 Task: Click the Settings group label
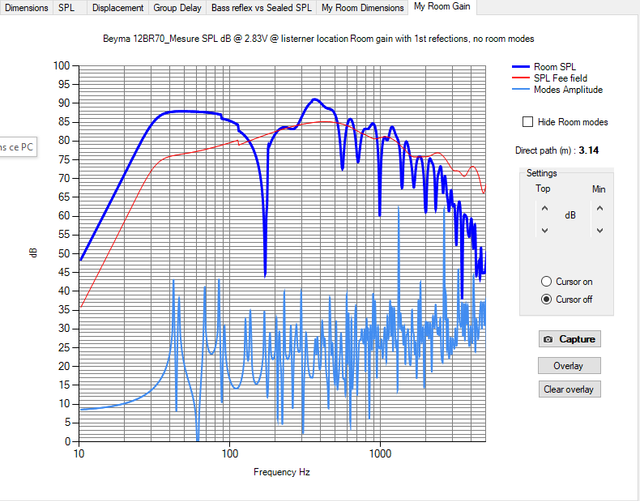pyautogui.click(x=541, y=173)
